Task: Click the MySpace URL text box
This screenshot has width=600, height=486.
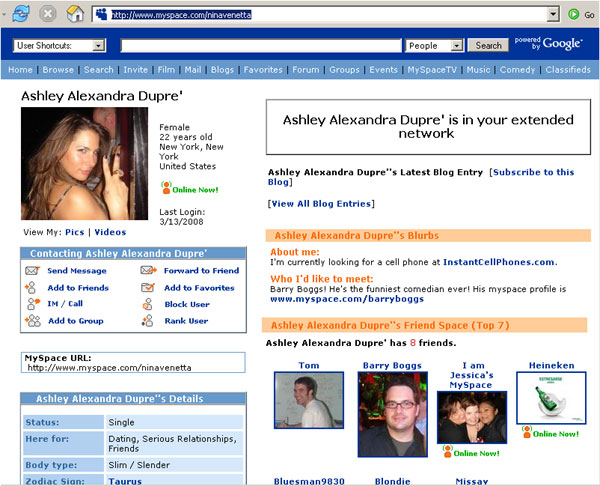Action: tap(133, 363)
